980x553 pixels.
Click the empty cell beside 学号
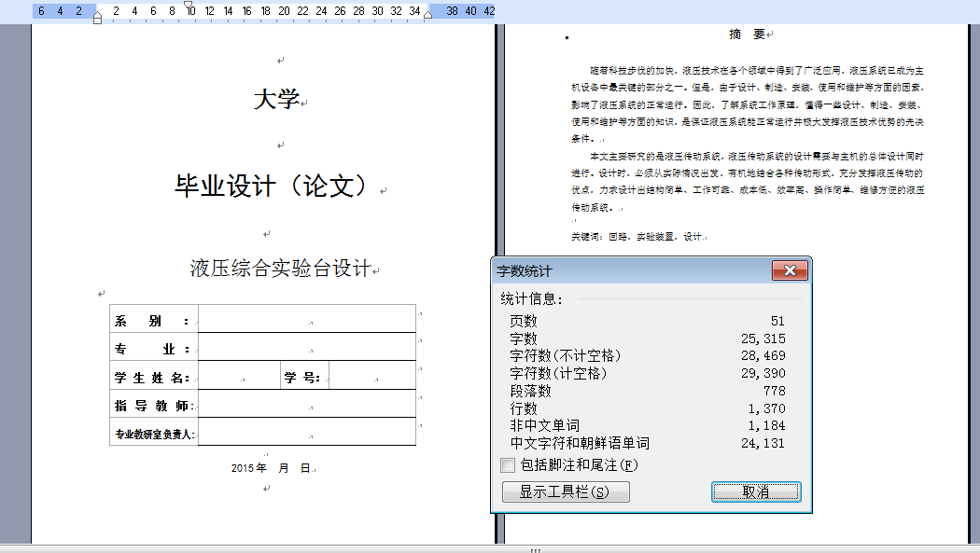(x=372, y=375)
